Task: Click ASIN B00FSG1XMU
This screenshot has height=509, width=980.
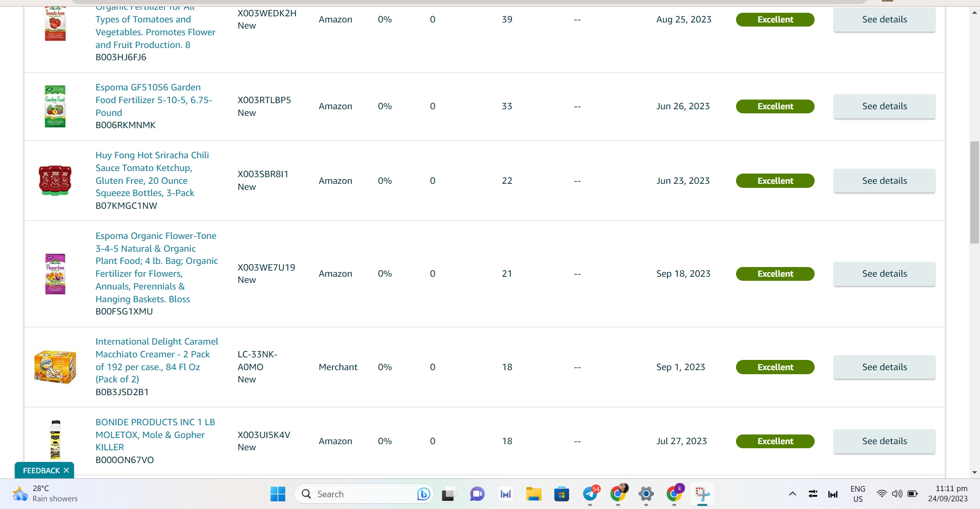Action: coord(124,311)
